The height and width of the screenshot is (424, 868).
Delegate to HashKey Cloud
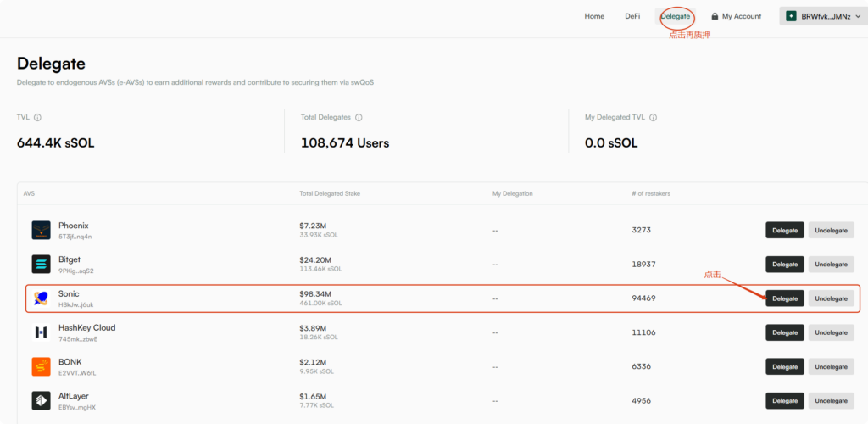pyautogui.click(x=785, y=332)
